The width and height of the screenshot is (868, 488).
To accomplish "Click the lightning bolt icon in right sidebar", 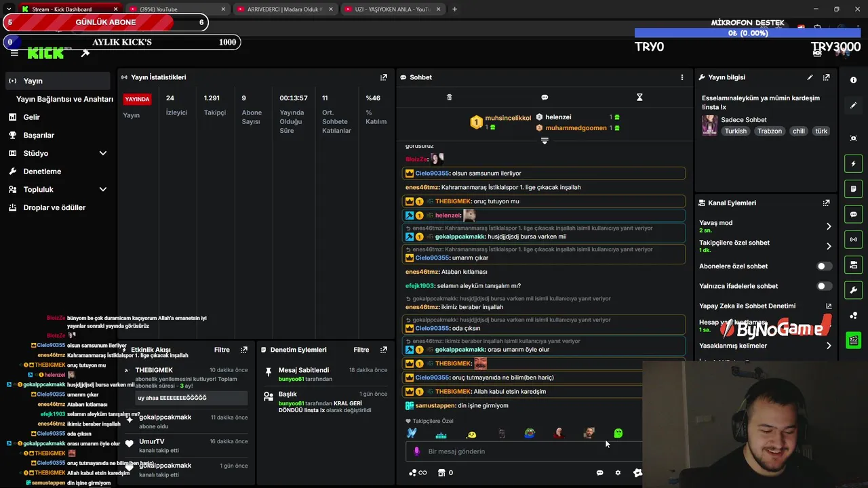I will [x=853, y=163].
